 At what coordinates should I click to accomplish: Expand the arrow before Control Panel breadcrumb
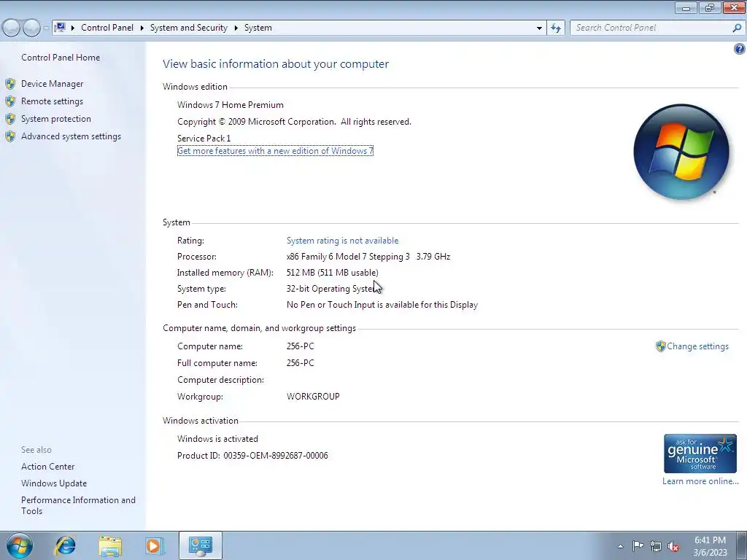coord(73,28)
